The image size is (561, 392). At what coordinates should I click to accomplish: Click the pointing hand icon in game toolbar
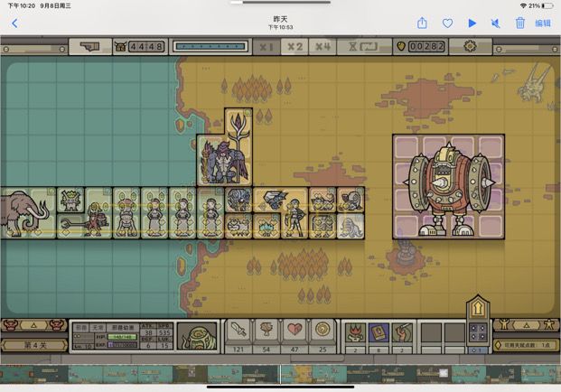[x=89, y=46]
